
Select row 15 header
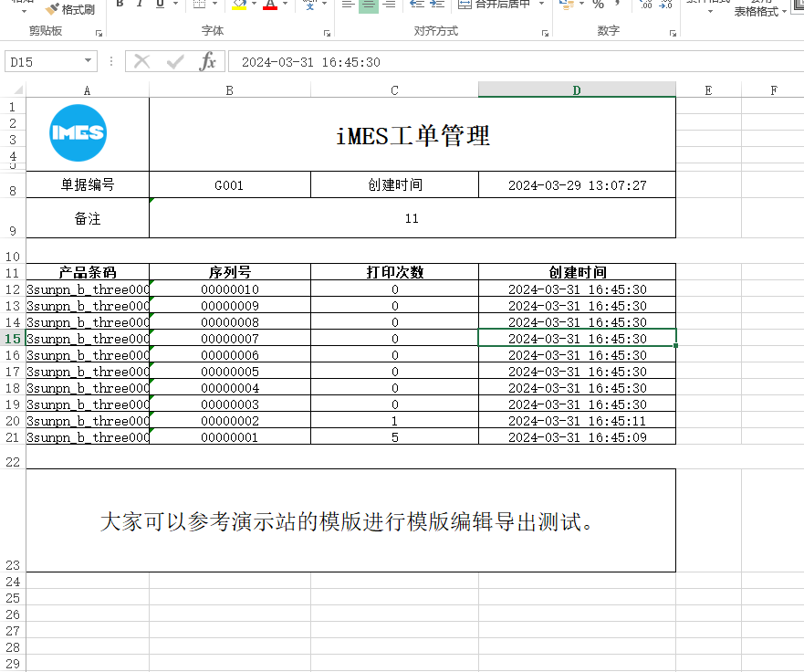pyautogui.click(x=13, y=339)
